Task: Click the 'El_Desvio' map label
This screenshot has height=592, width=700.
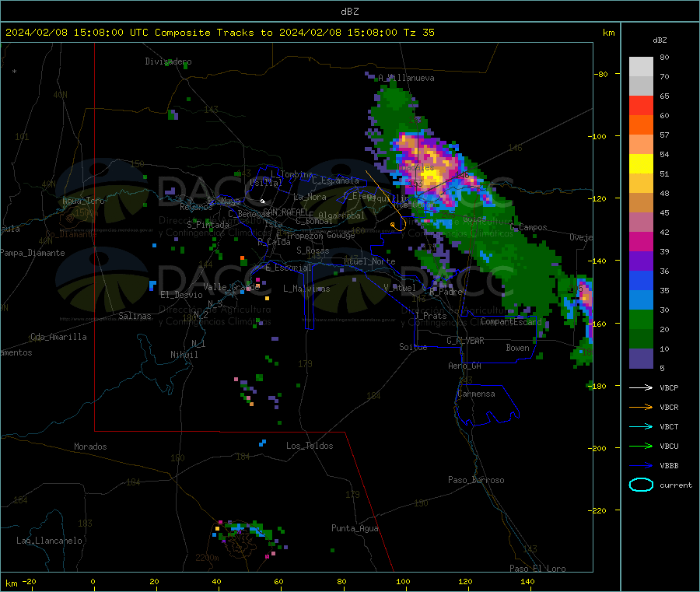Action: point(181,295)
